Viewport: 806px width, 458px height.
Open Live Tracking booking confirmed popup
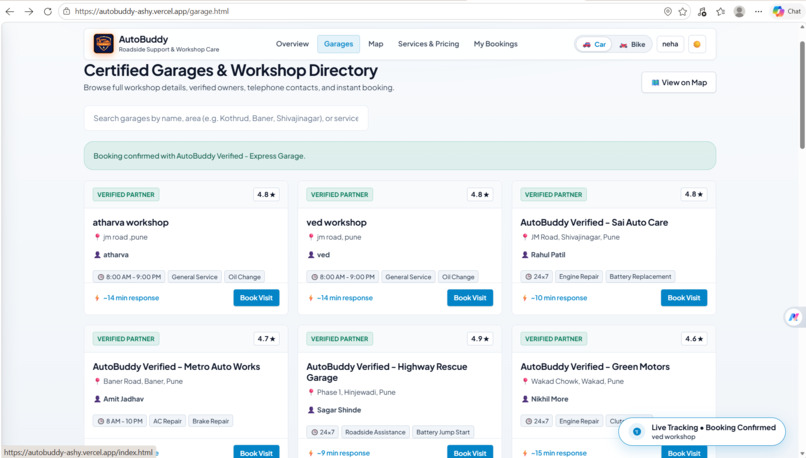(702, 432)
